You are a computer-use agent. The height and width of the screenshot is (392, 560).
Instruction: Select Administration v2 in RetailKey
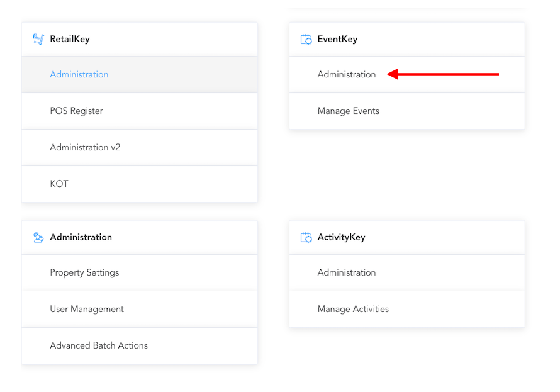tap(85, 147)
